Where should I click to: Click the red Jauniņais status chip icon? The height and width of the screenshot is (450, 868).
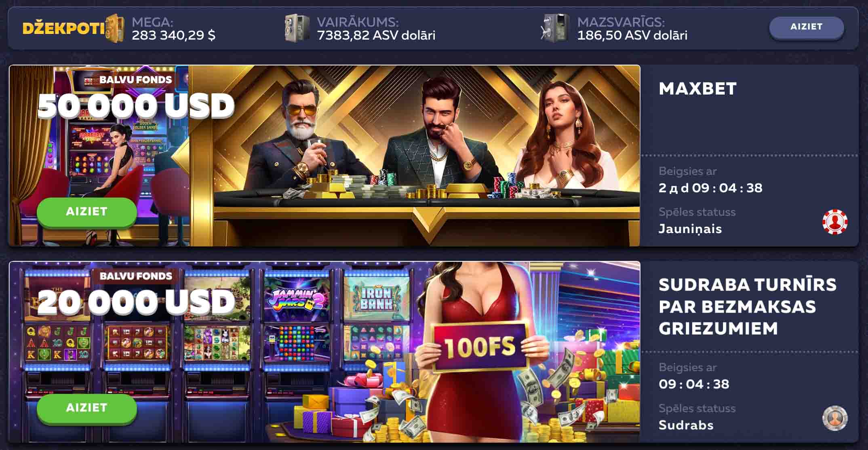pos(835,222)
